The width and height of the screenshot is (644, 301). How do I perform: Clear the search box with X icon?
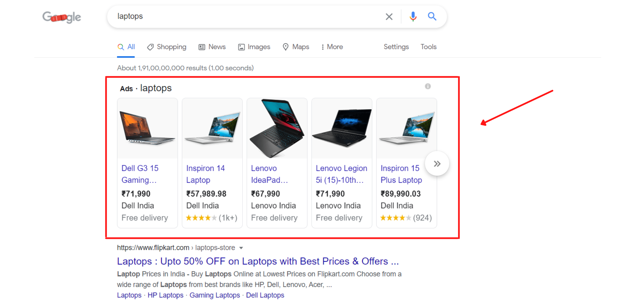coord(389,16)
